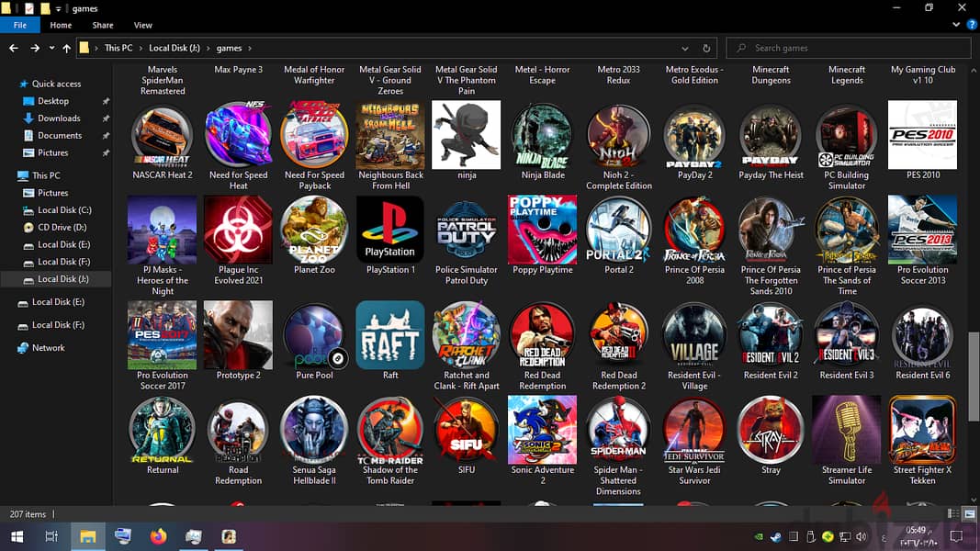Select the Prototype 2 icon
The height and width of the screenshot is (551, 980).
tap(238, 335)
